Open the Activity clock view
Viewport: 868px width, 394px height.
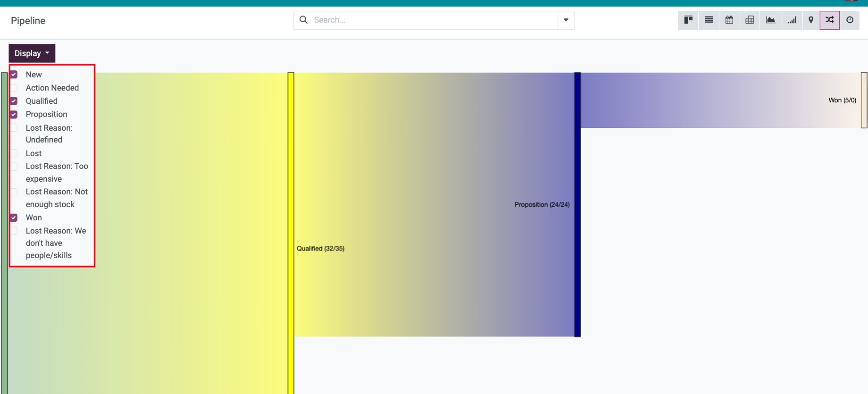tap(850, 20)
